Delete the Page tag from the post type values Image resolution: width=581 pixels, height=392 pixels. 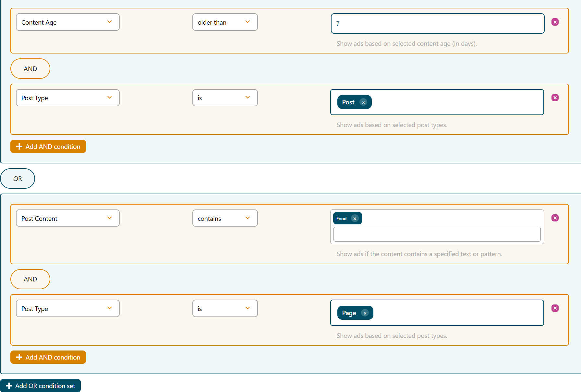pyautogui.click(x=365, y=313)
